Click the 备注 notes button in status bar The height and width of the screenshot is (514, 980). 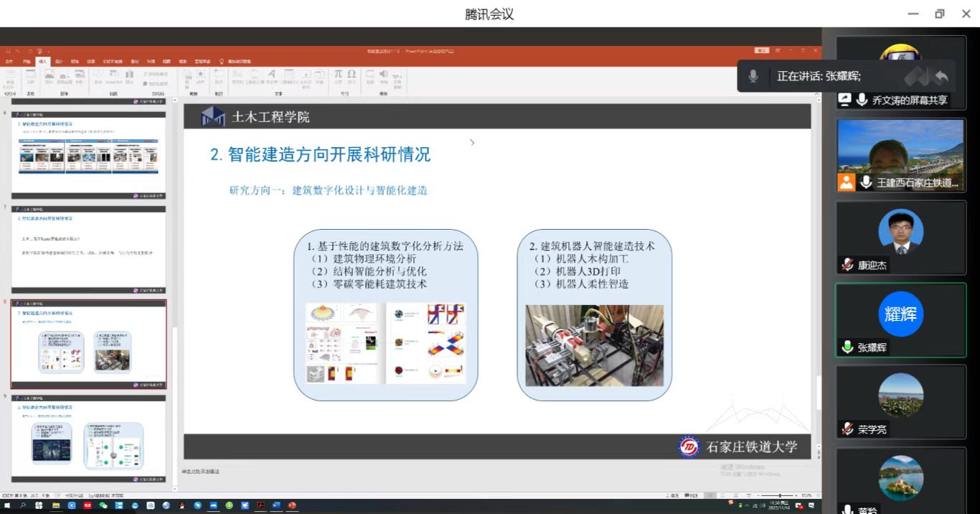click(674, 495)
